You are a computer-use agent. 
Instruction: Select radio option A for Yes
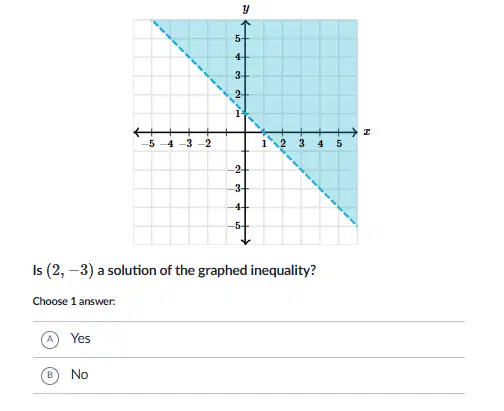click(50, 339)
